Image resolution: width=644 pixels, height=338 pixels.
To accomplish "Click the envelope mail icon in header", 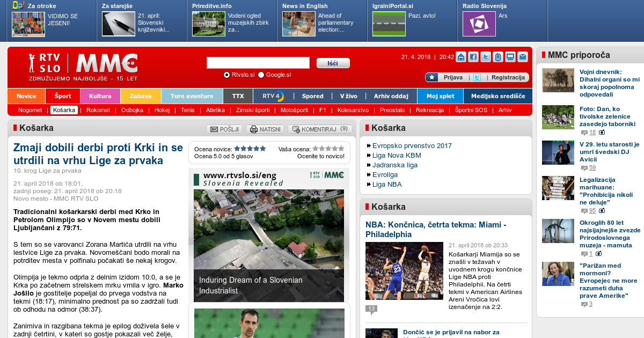I will [523, 57].
